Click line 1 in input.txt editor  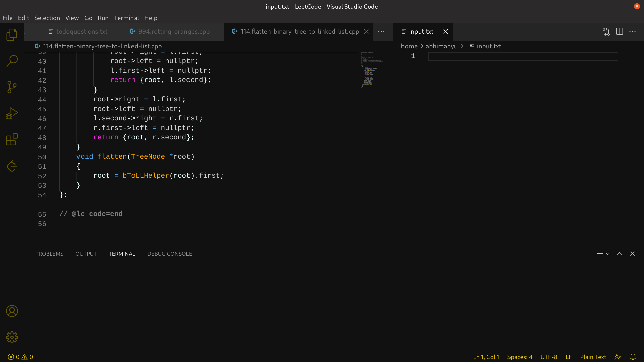523,56
